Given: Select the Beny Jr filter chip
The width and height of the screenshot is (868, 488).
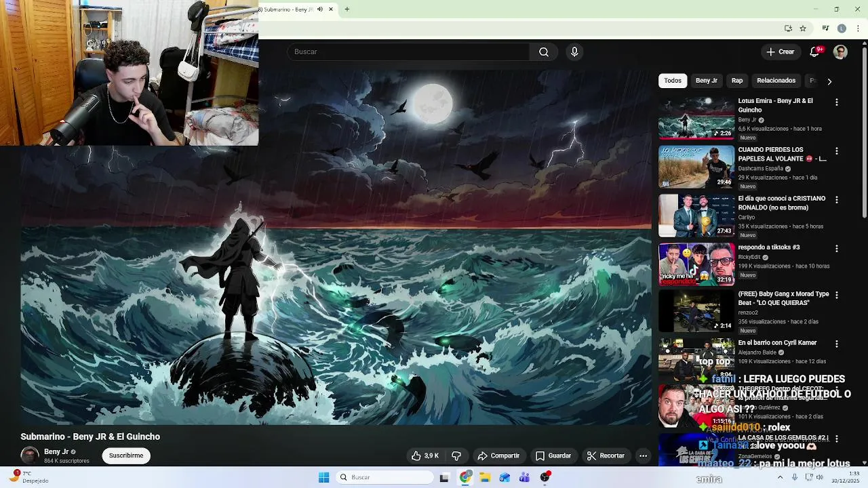Looking at the screenshot, I should click(x=706, y=81).
